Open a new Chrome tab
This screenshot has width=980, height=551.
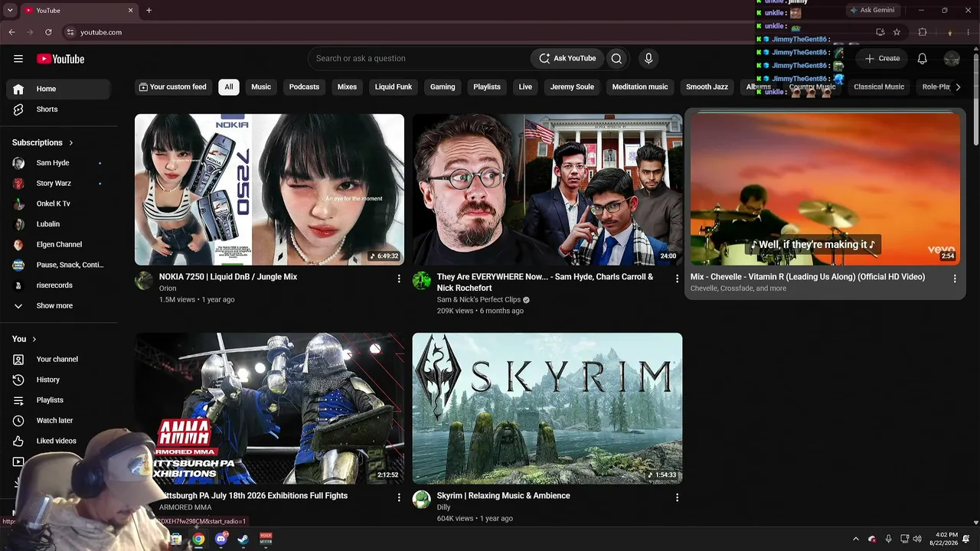coord(149,10)
